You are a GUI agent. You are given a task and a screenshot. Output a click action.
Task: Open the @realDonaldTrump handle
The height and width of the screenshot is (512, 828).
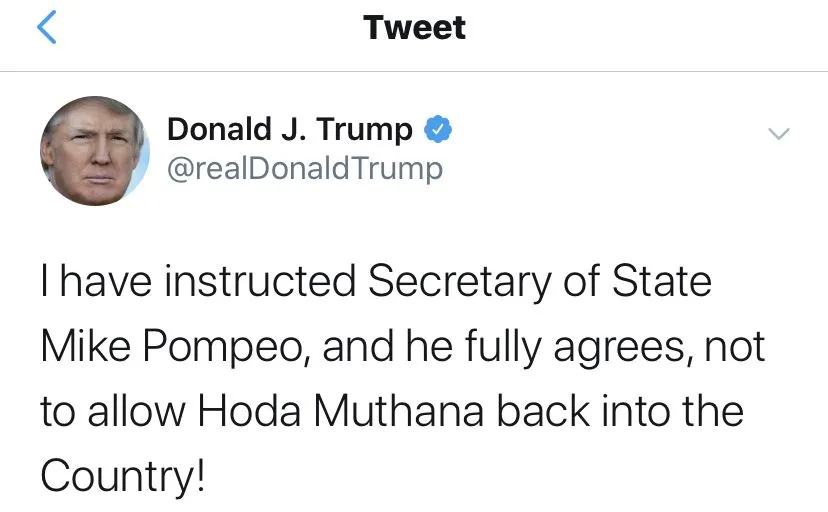(304, 168)
